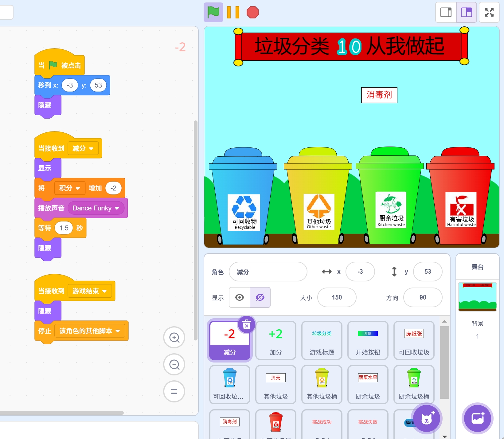Click the sprite name field 减分
The width and height of the screenshot is (504, 439).
268,272
